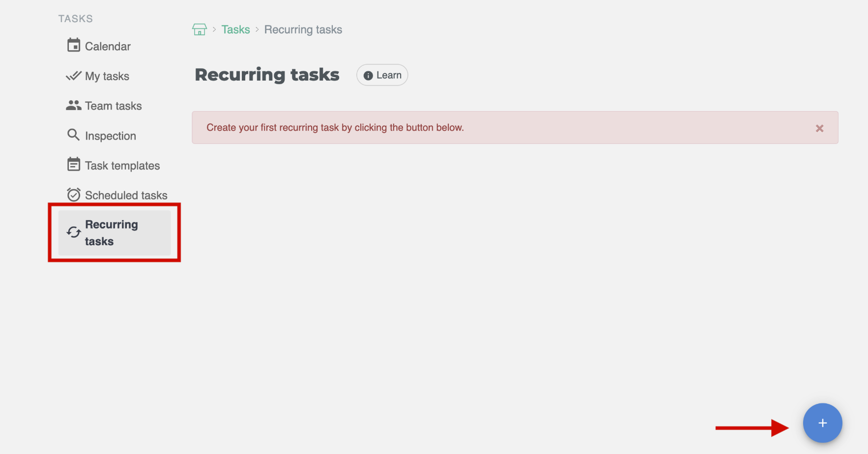Dismiss the recurring task alert
This screenshot has height=454, width=868.
819,128
